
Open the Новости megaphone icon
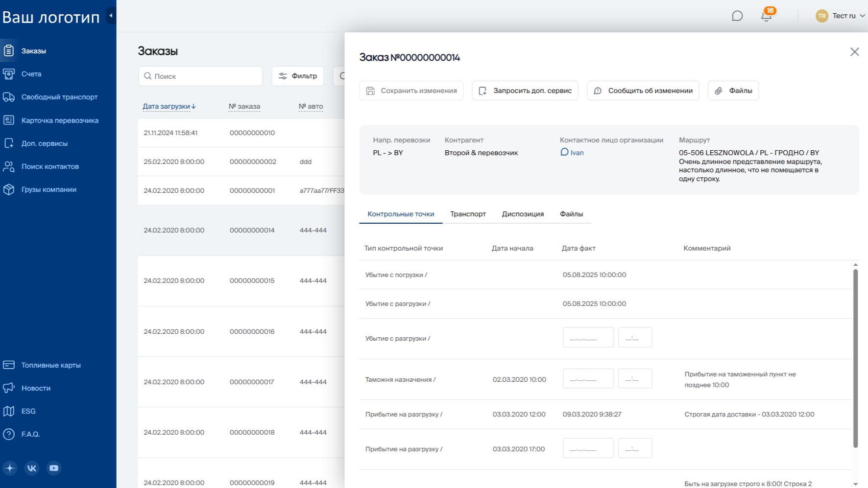(x=9, y=388)
